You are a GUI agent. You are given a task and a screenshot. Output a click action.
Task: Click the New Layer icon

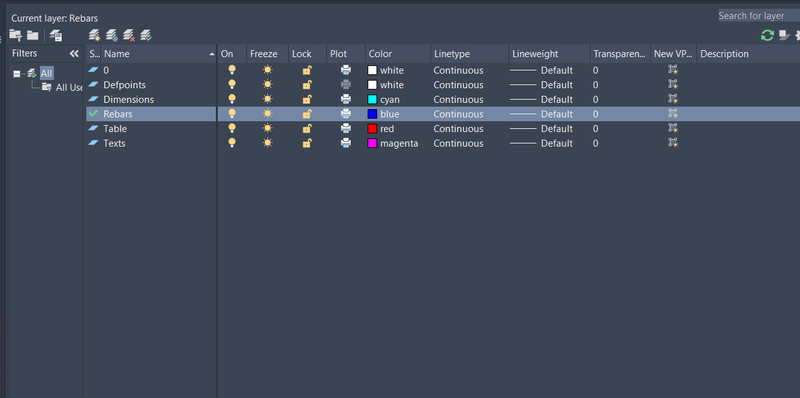pyautogui.click(x=94, y=35)
